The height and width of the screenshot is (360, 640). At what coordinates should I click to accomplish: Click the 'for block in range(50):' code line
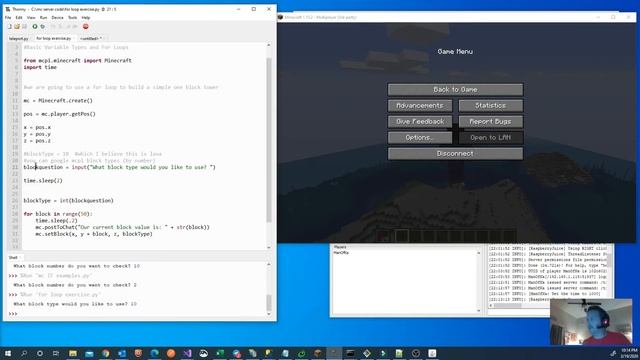pyautogui.click(x=58, y=214)
